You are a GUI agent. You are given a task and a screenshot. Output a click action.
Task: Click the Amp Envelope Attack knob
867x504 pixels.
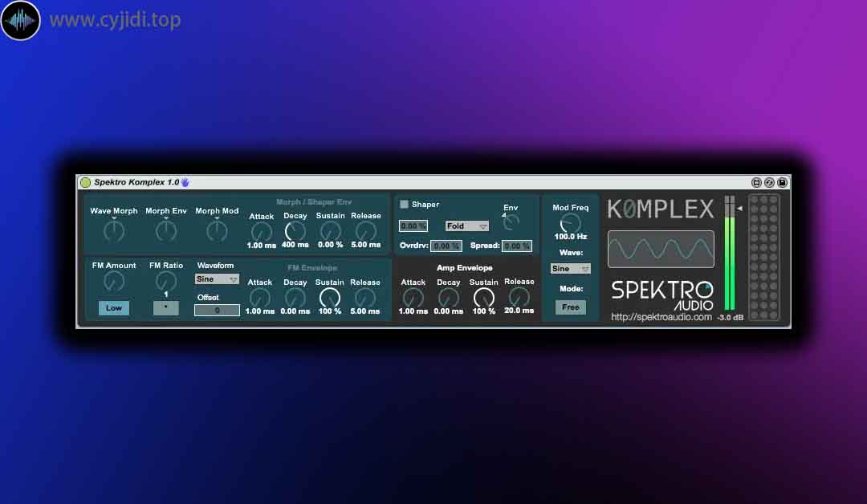point(413,298)
